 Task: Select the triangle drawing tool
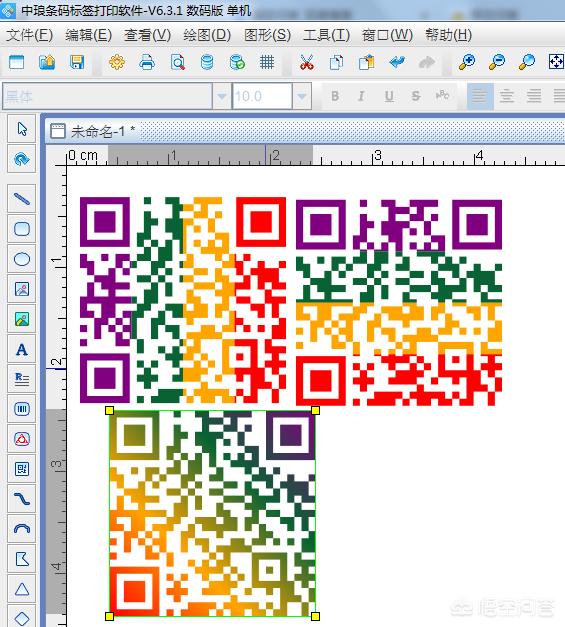point(22,589)
